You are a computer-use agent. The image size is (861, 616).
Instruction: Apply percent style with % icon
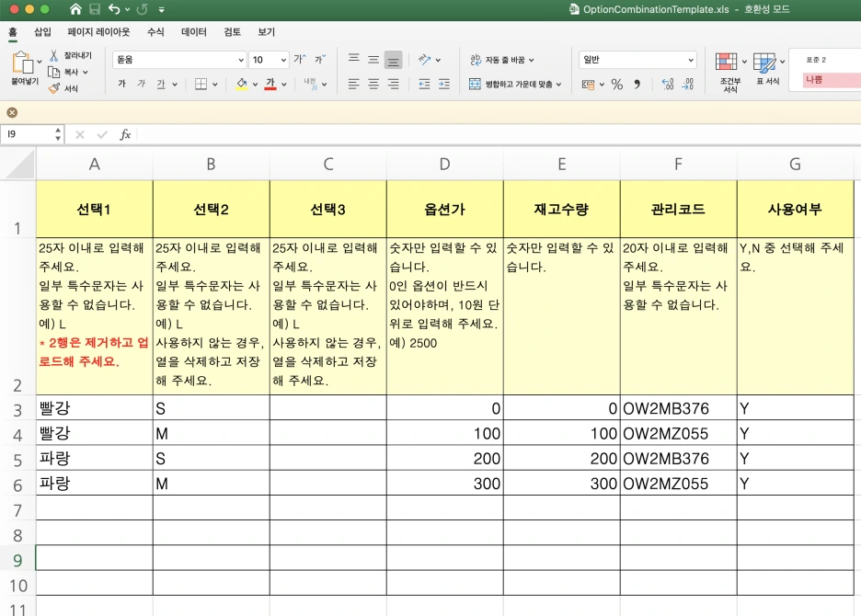[x=616, y=84]
